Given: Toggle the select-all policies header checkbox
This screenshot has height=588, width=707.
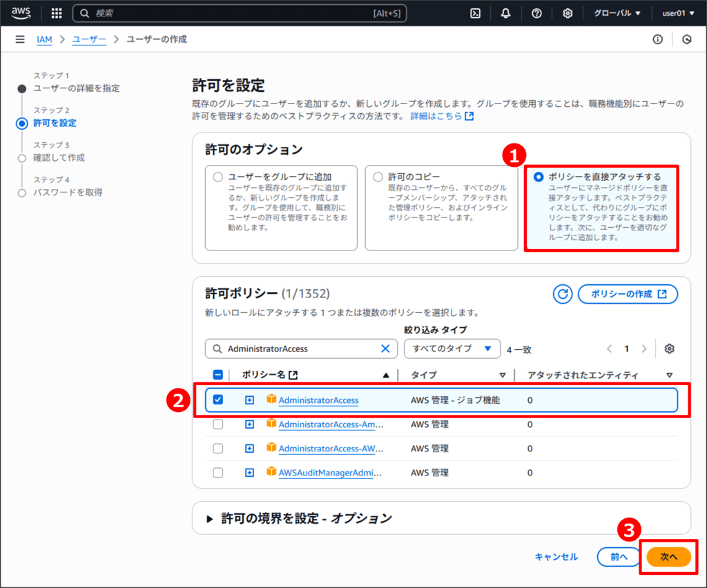Looking at the screenshot, I should pos(217,375).
